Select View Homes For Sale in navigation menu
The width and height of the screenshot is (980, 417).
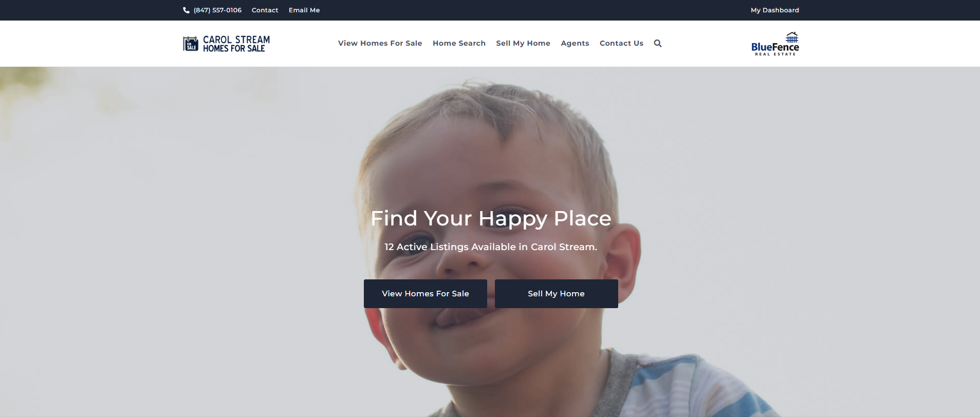[x=380, y=43]
